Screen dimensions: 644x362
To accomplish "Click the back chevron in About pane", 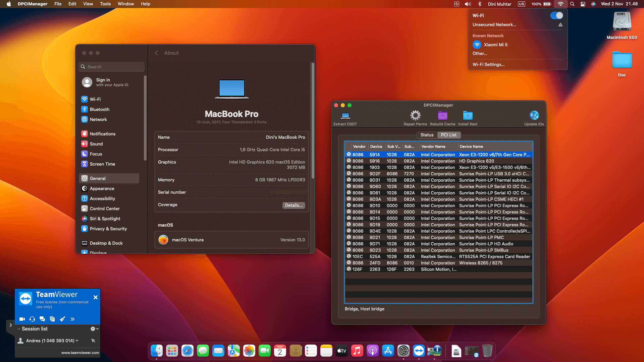I will click(156, 53).
